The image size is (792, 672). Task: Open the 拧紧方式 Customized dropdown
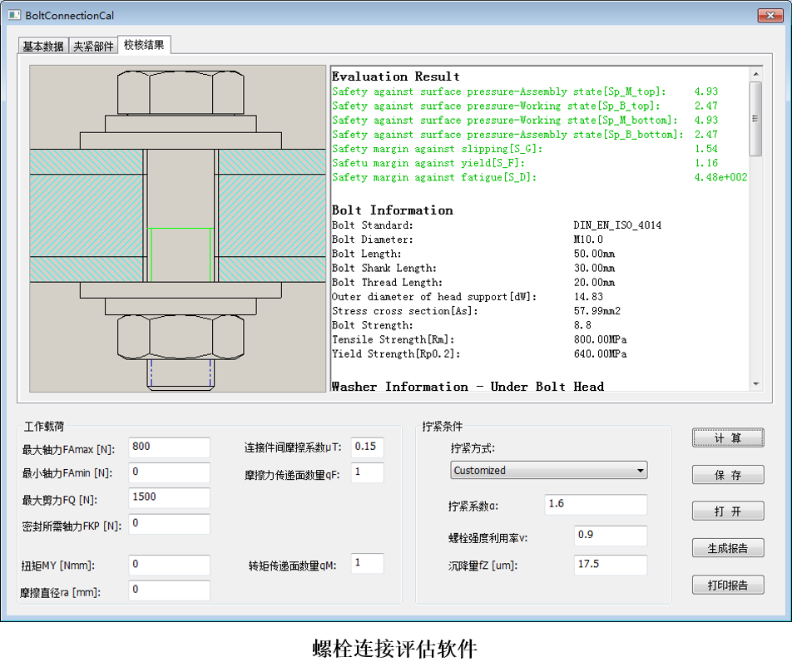548,470
